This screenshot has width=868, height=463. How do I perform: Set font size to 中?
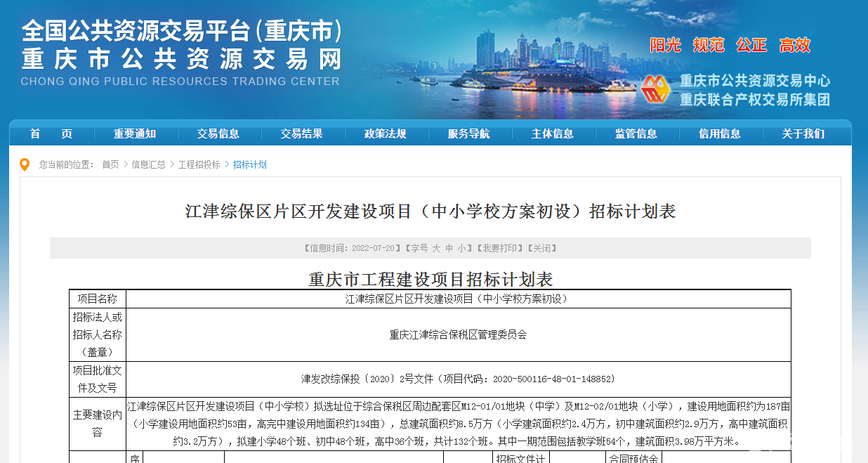[x=449, y=248]
